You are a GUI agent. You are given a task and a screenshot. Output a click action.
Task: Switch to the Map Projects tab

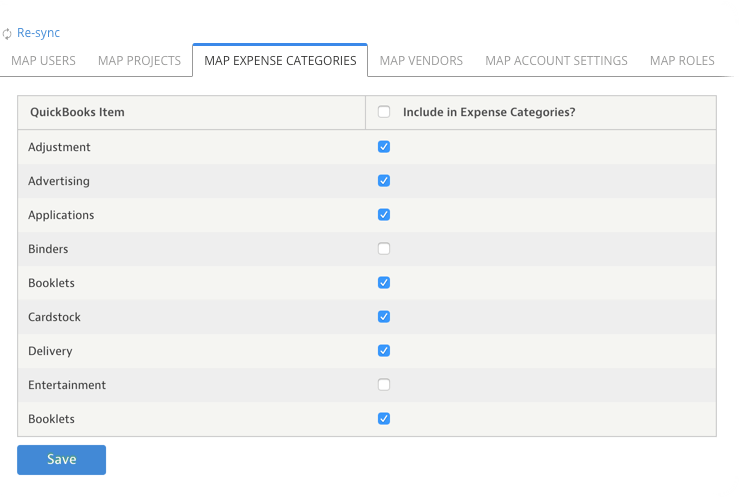[x=139, y=60]
